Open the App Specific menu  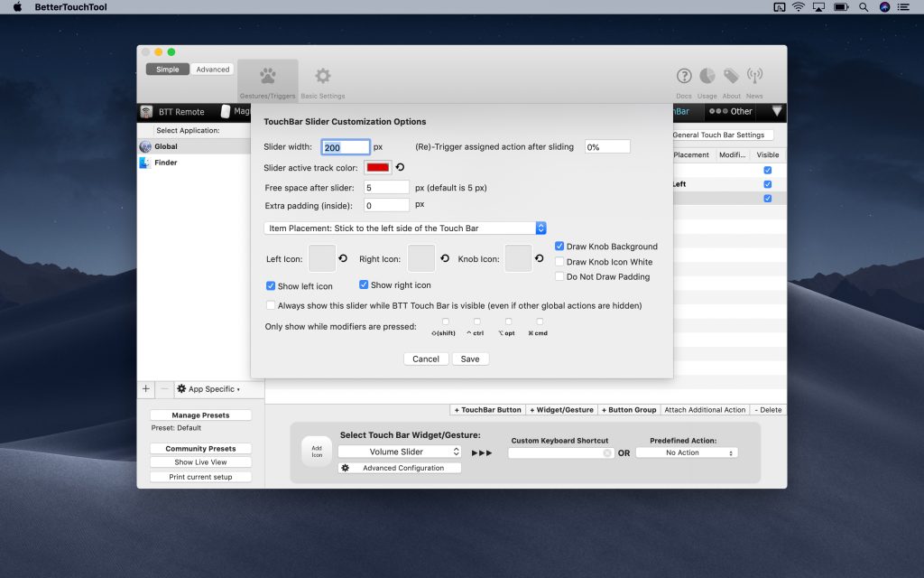point(209,388)
